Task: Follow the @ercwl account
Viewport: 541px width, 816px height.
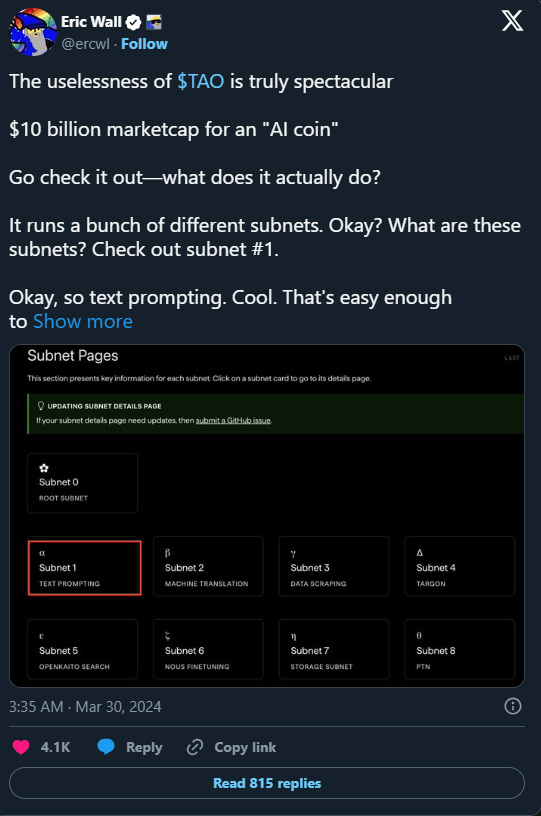Action: [x=144, y=44]
